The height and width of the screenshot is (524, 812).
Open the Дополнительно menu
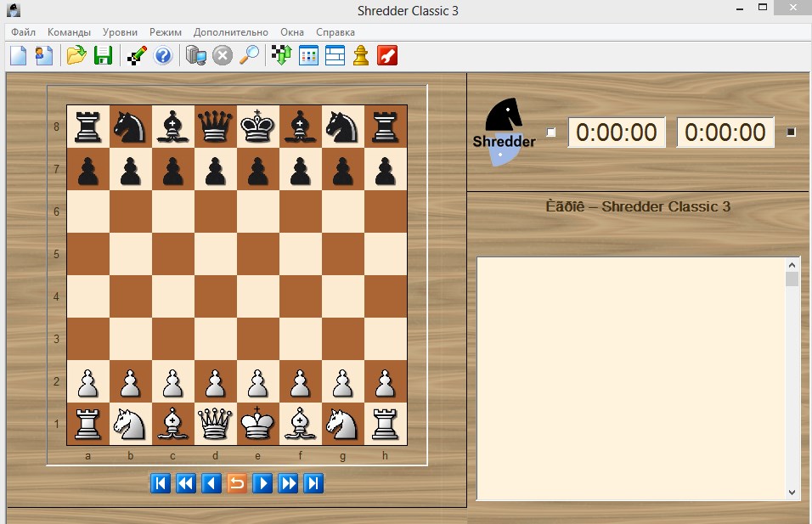click(231, 32)
